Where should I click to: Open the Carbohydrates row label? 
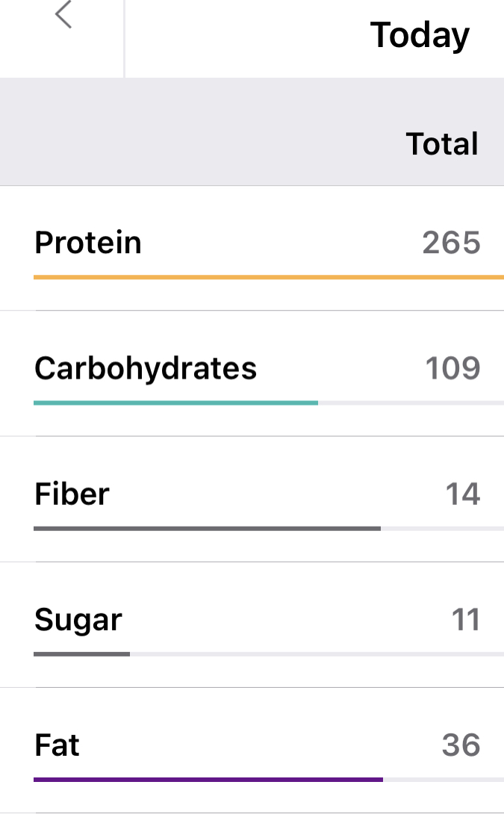click(146, 368)
